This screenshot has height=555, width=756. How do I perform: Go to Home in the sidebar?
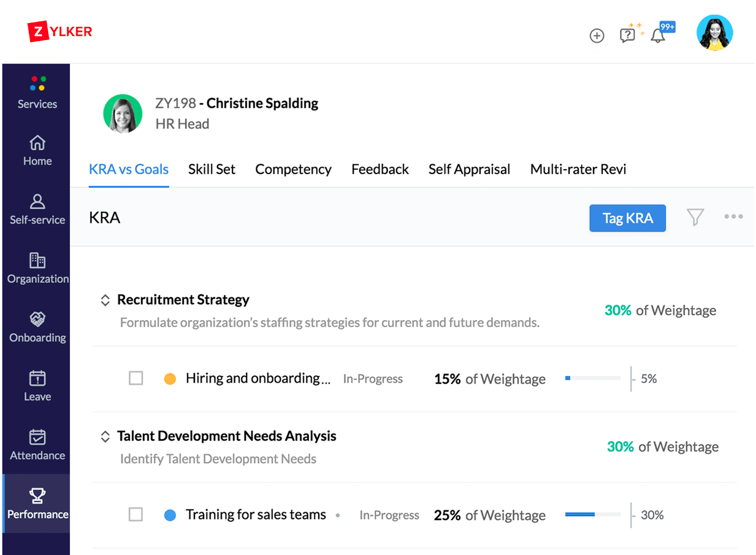(38, 150)
